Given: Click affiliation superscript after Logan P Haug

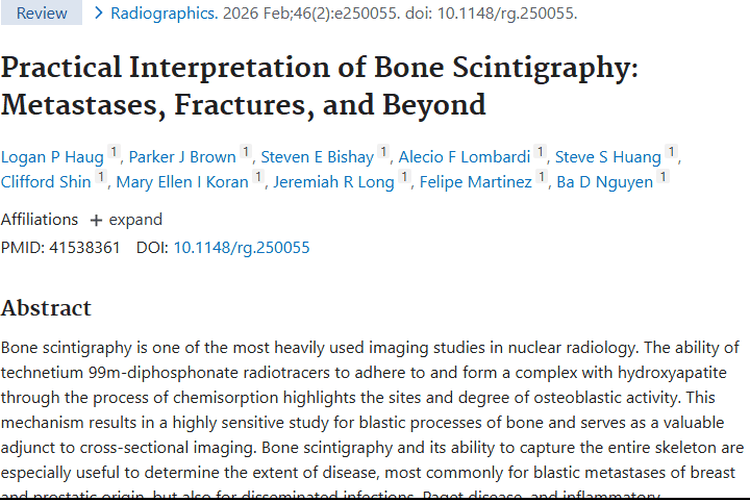Looking at the screenshot, I should [115, 153].
